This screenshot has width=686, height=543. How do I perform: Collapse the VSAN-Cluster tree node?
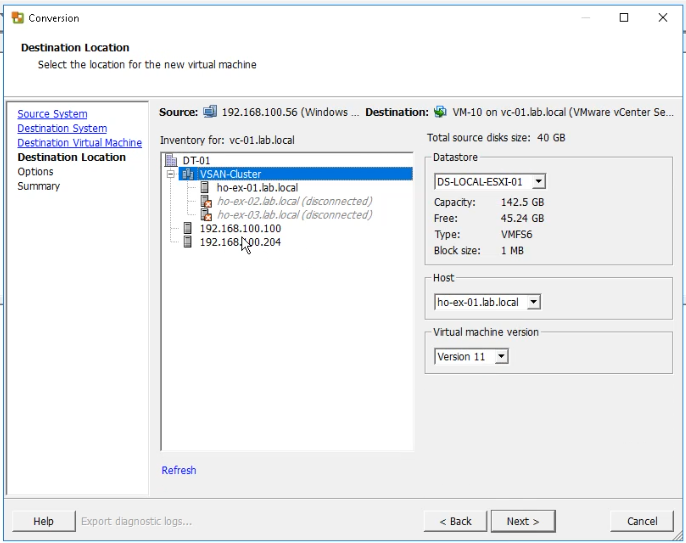(171, 174)
